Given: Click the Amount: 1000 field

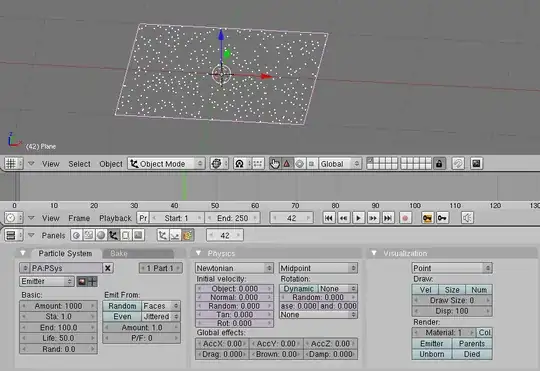Looking at the screenshot, I should pos(58,306).
